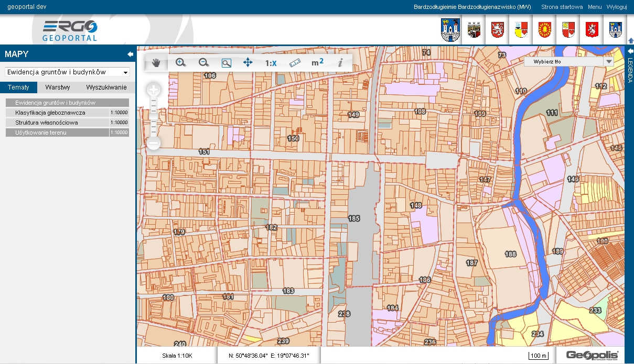Click the full extent arrows icon
Screen dimensions: 634x364
click(248, 62)
